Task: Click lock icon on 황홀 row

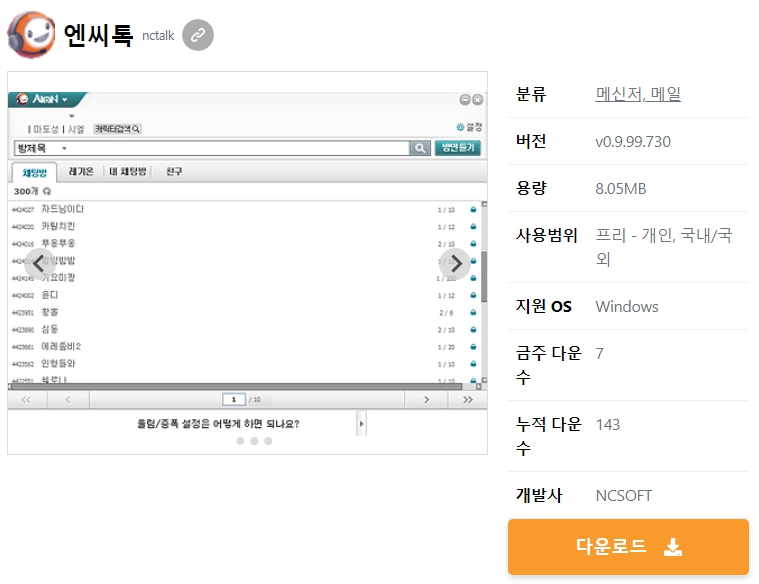Action: (473, 312)
